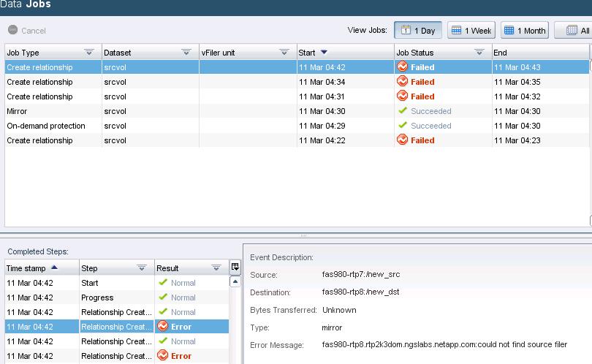
Task: Click Failed icon for the 04:42 job
Action: point(403,67)
